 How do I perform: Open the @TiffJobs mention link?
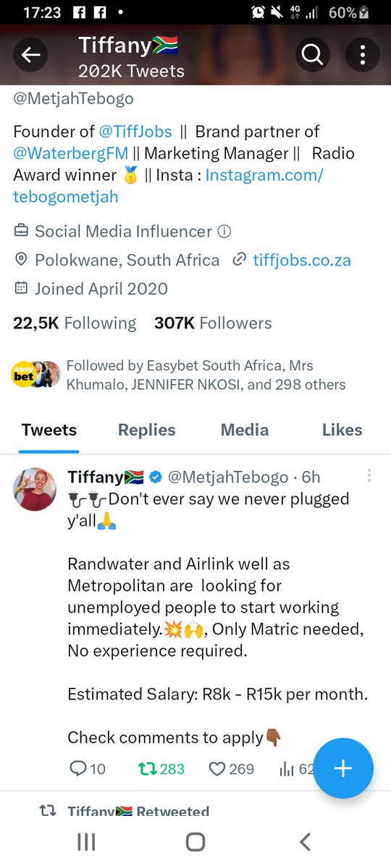click(x=135, y=132)
